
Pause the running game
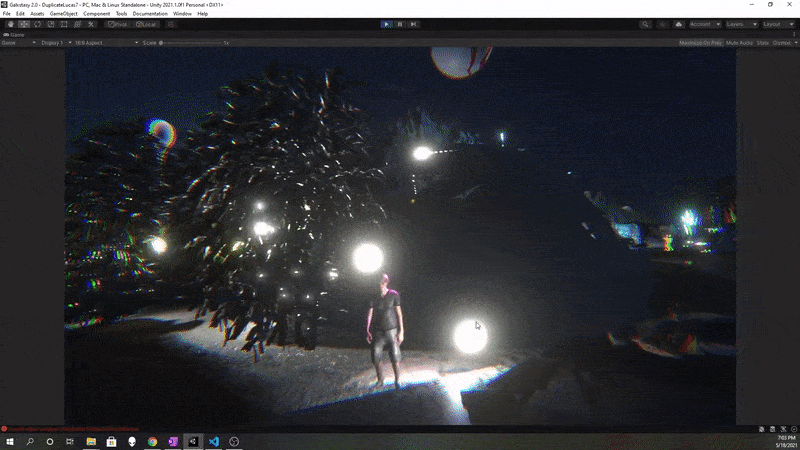pyautogui.click(x=400, y=24)
